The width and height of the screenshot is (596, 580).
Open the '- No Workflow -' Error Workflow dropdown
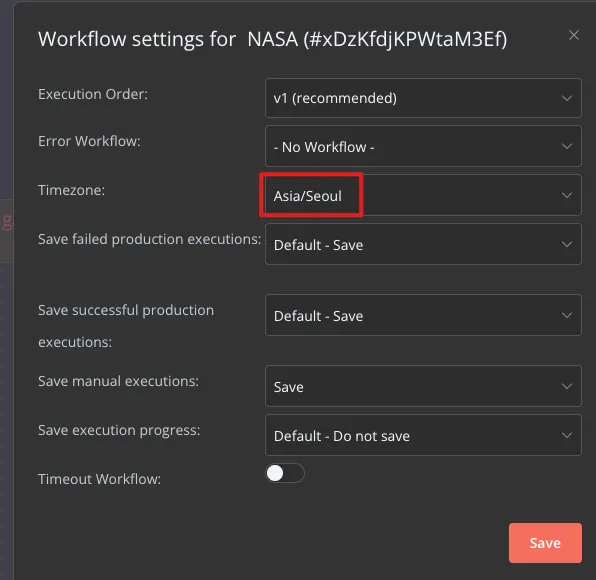[x=423, y=146]
